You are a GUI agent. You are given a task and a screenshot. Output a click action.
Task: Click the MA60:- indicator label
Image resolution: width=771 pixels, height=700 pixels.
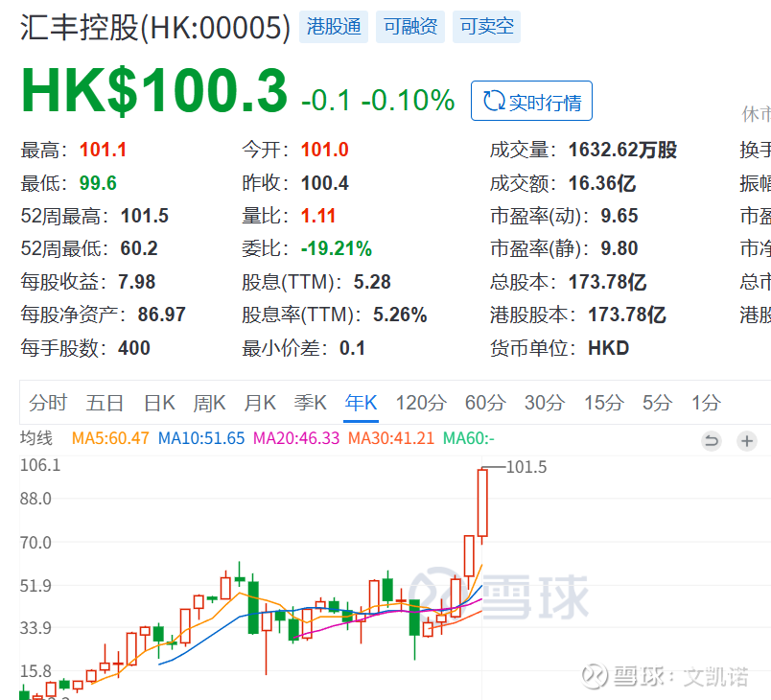(x=469, y=438)
